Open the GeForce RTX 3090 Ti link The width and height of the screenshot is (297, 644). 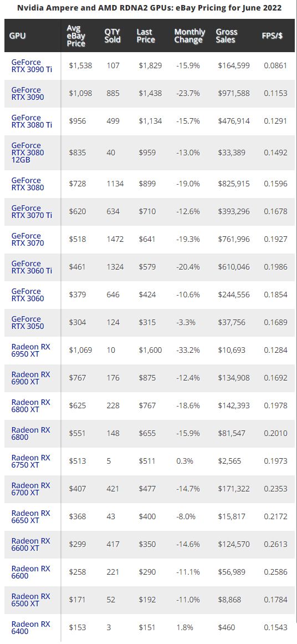point(32,65)
